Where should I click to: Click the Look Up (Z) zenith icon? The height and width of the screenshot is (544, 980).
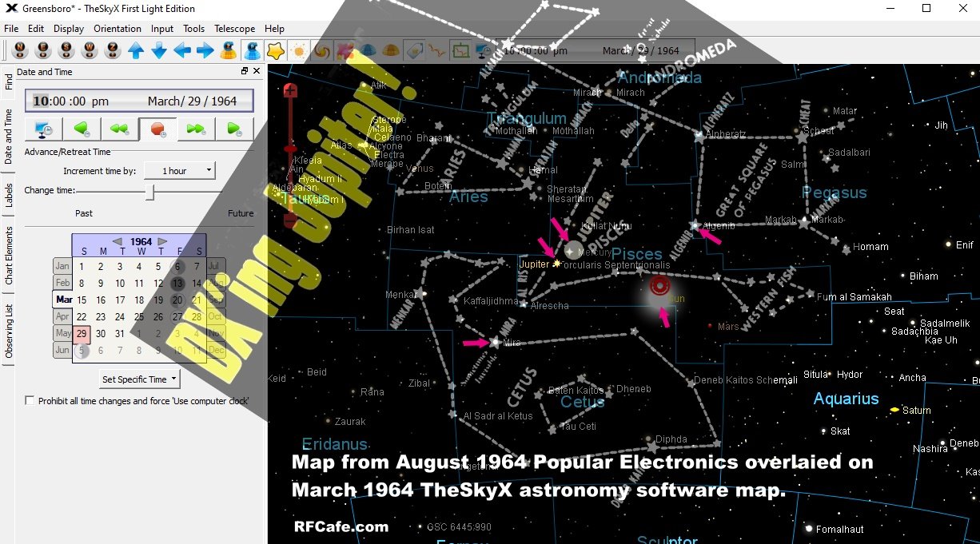[x=113, y=51]
